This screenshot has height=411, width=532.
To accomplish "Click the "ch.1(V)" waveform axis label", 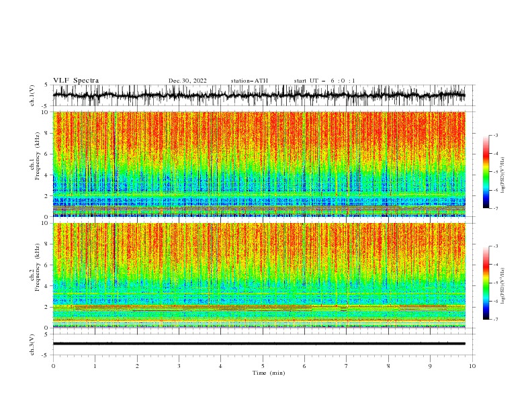I will click(x=32, y=95).
